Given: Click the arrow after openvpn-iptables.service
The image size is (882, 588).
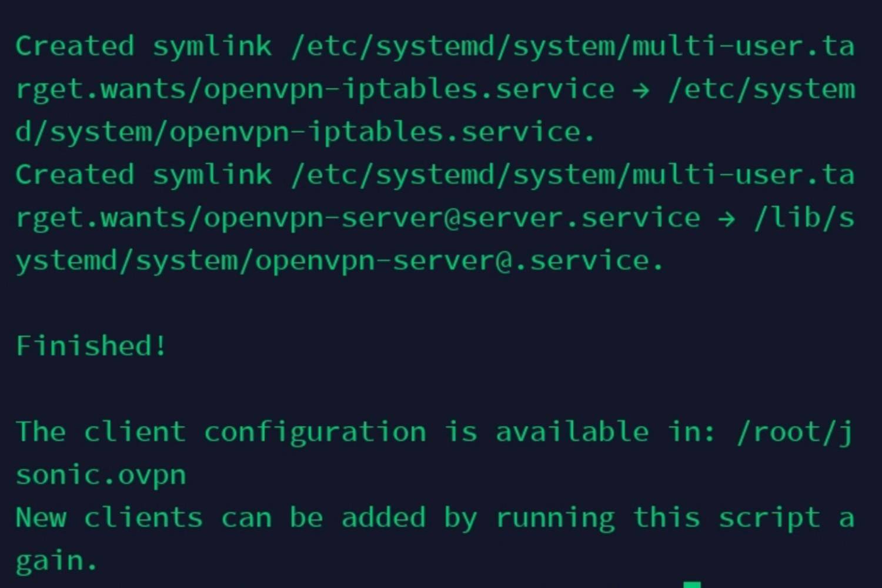Looking at the screenshot, I should tap(641, 90).
